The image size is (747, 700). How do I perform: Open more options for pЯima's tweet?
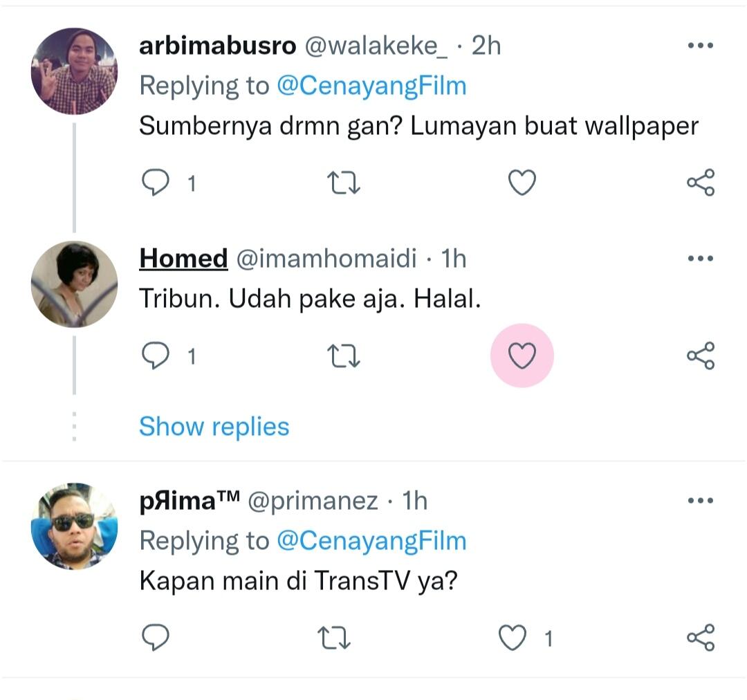click(701, 500)
